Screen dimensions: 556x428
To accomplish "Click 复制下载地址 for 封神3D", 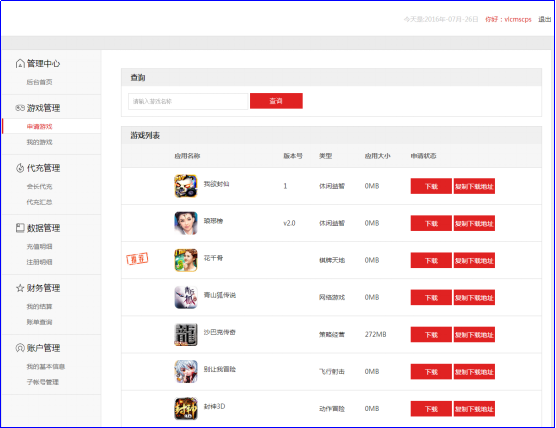I will click(x=474, y=409).
